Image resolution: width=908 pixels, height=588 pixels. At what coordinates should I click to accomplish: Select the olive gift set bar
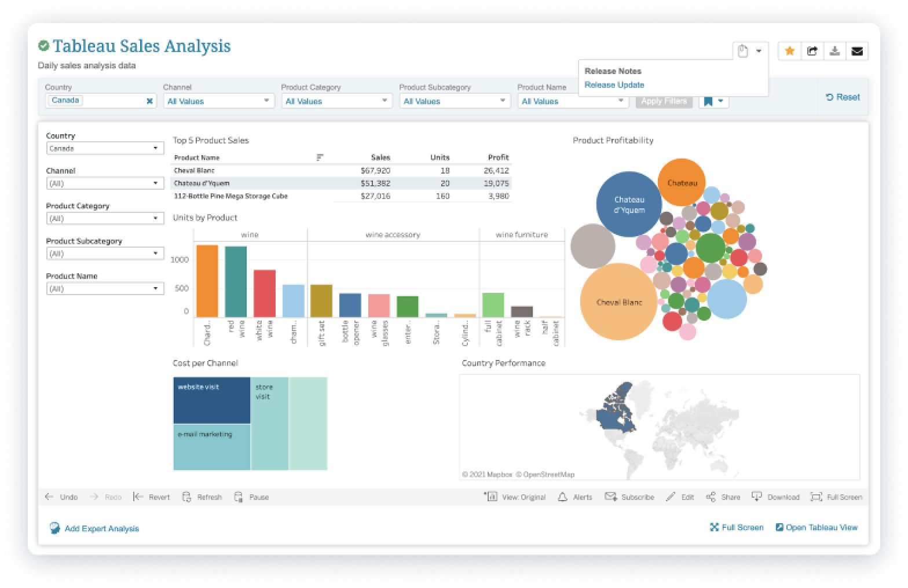[321, 301]
